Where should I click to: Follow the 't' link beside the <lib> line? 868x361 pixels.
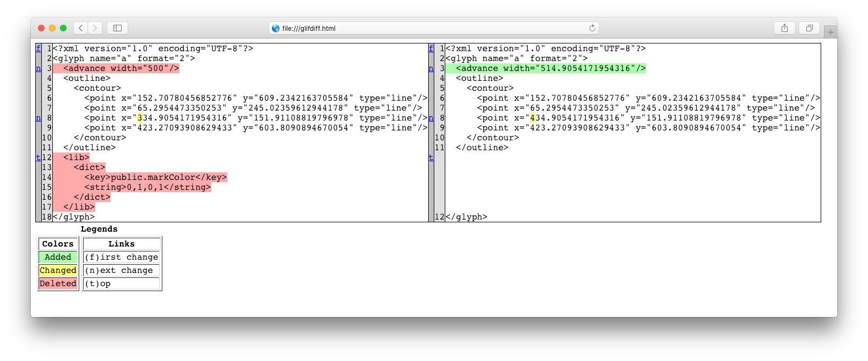pos(38,157)
